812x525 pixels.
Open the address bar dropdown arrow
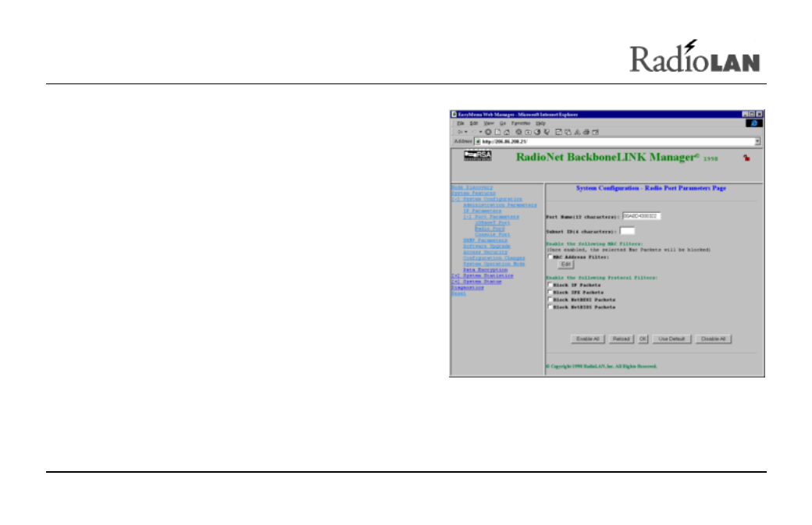click(757, 141)
